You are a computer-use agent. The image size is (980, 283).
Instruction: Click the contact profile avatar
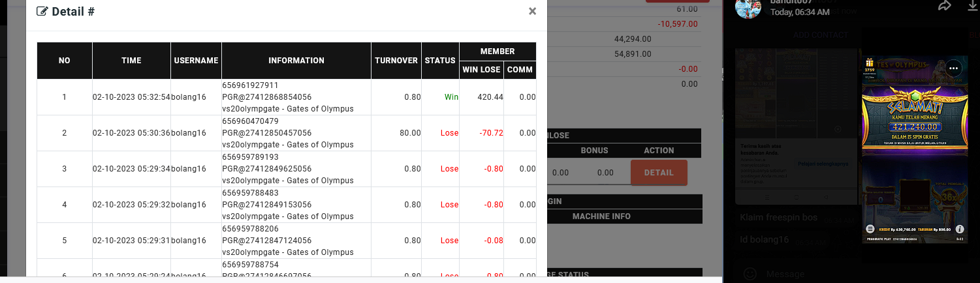(748, 8)
